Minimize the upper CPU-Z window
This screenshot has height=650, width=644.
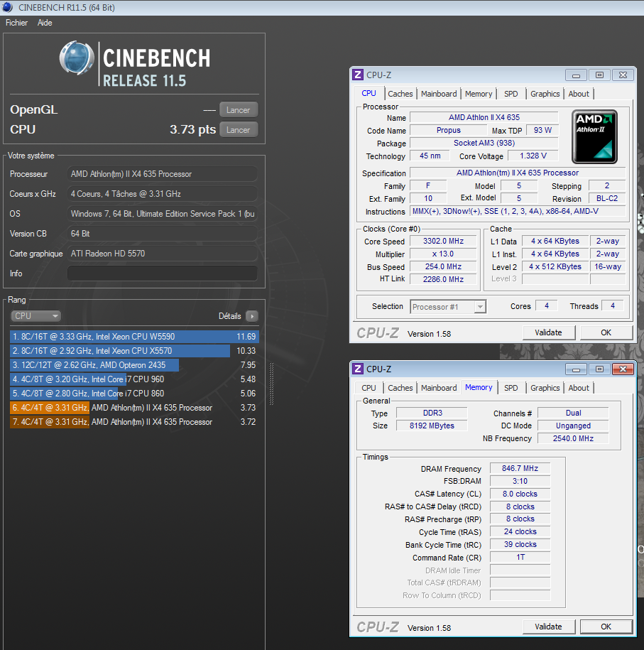[x=576, y=75]
